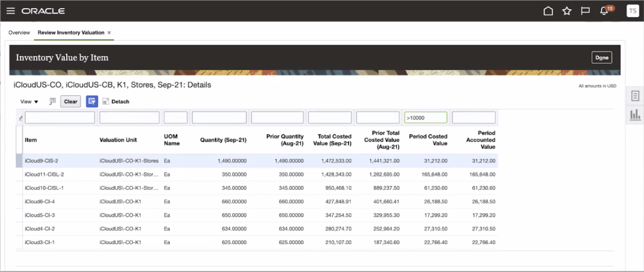Click the Period Accounted Value column header
The image size is (644, 272).
480,140
